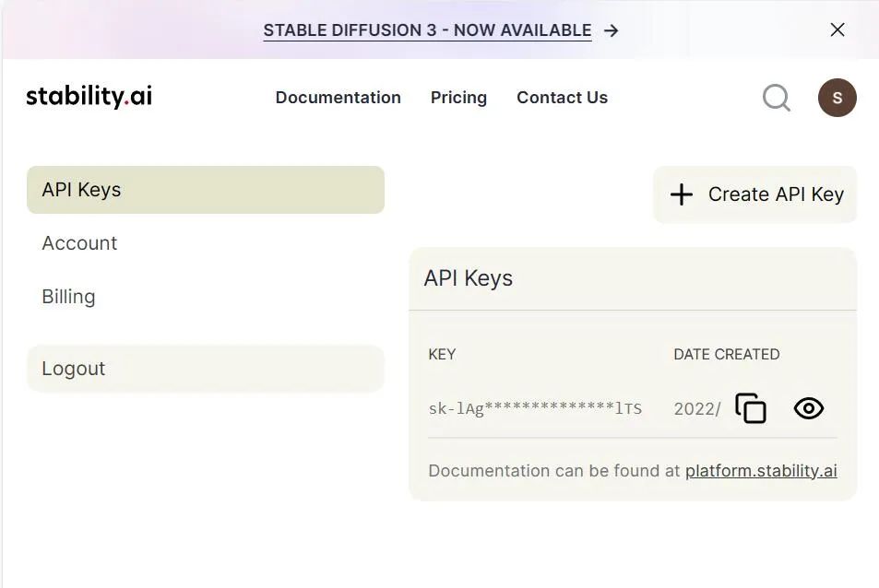Select the masked key text sk-lAg…lTS
Image resolution: width=879 pixels, height=588 pixels.
pos(535,409)
